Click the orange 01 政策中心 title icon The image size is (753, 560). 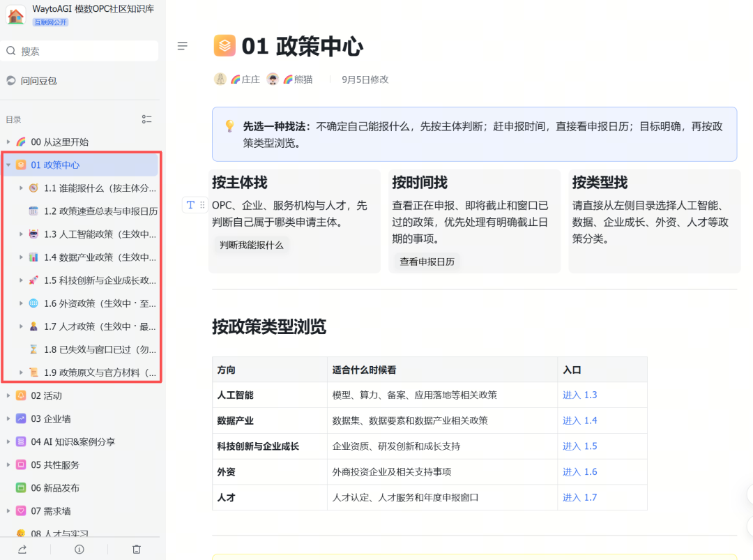click(225, 45)
